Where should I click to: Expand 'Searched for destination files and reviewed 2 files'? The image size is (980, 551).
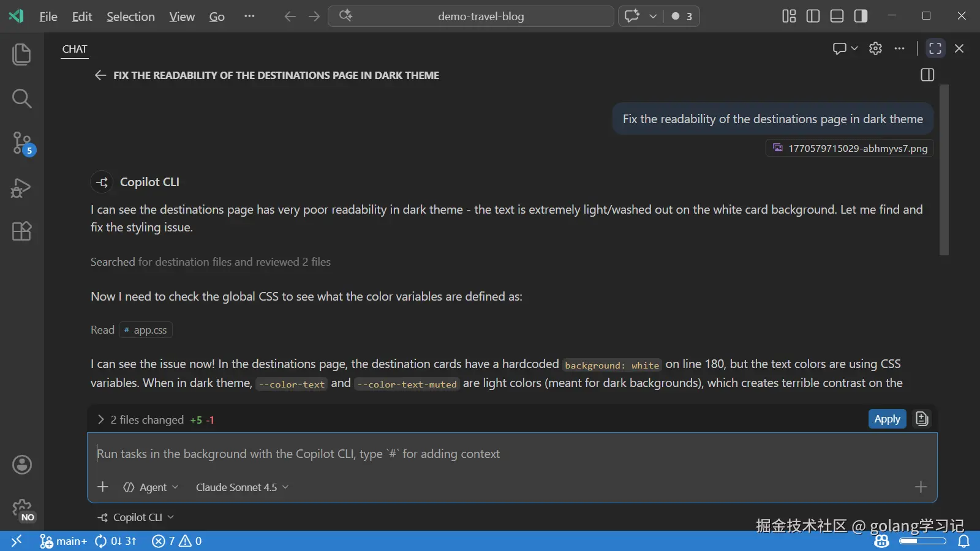point(211,262)
